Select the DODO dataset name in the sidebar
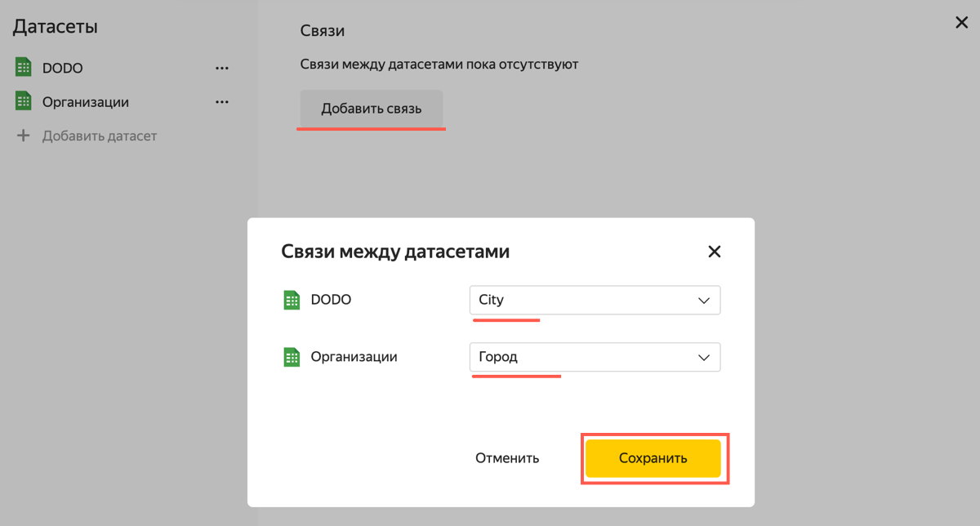This screenshot has height=526, width=980. 63,69
